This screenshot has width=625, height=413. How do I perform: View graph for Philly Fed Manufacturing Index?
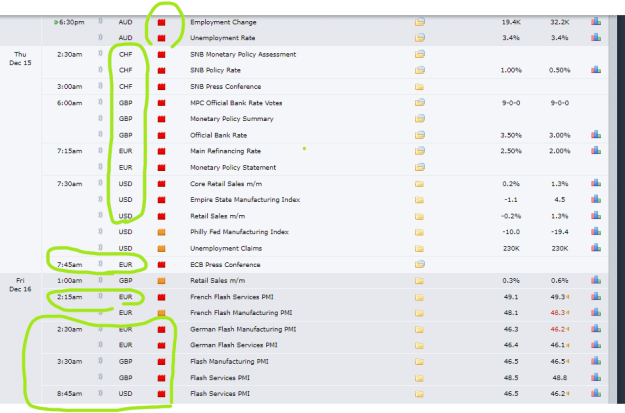596,232
